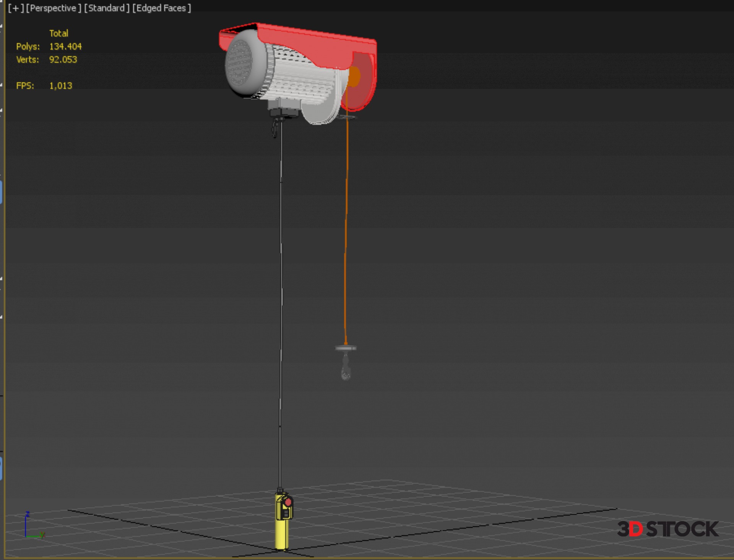Viewport: 734px width, 560px height.
Task: Click the flat weight disc above hook
Action: [x=346, y=348]
